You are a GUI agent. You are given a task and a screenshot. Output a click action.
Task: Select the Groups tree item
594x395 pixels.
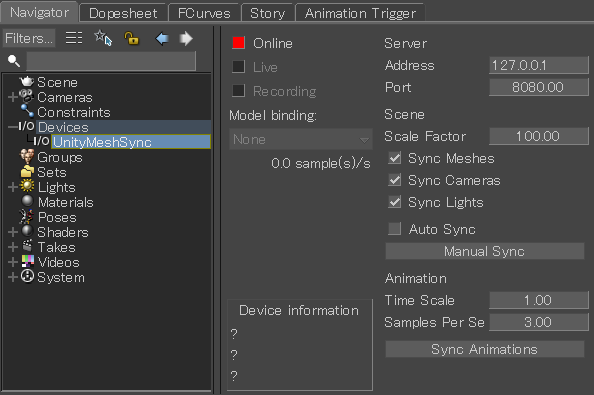[x=60, y=157]
